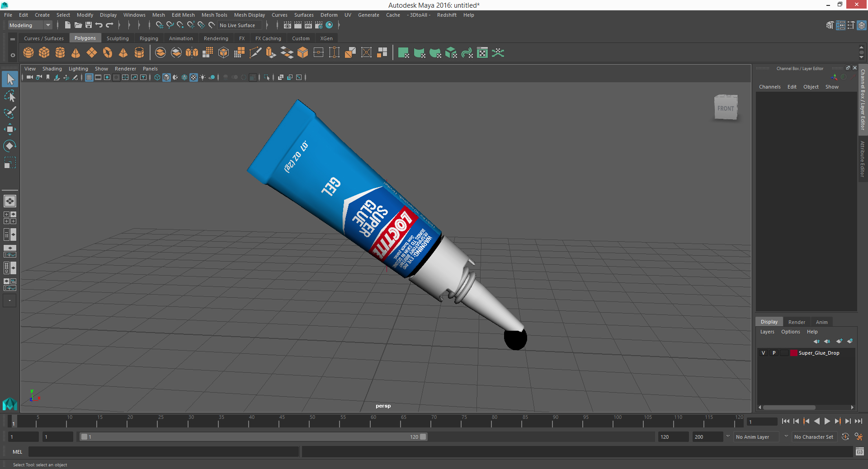868x469 pixels.
Task: Select the Paint Selection tool
Action: tap(10, 113)
